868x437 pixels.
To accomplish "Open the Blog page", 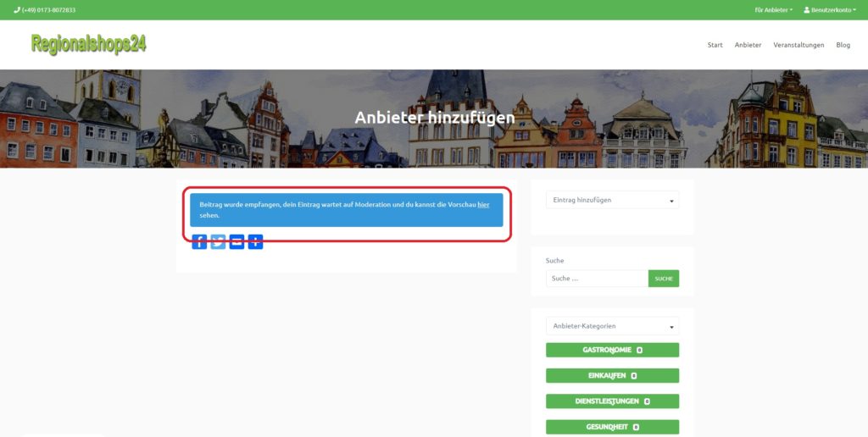I will point(843,45).
